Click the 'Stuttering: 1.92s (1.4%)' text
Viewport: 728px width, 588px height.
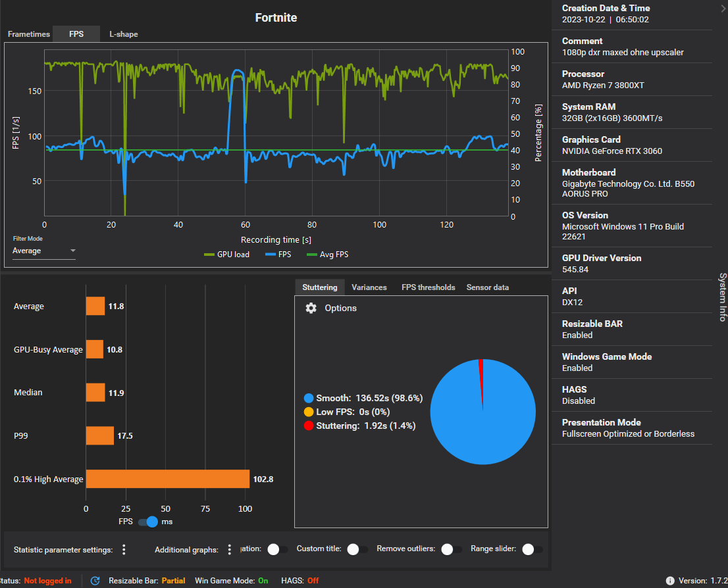pyautogui.click(x=365, y=426)
